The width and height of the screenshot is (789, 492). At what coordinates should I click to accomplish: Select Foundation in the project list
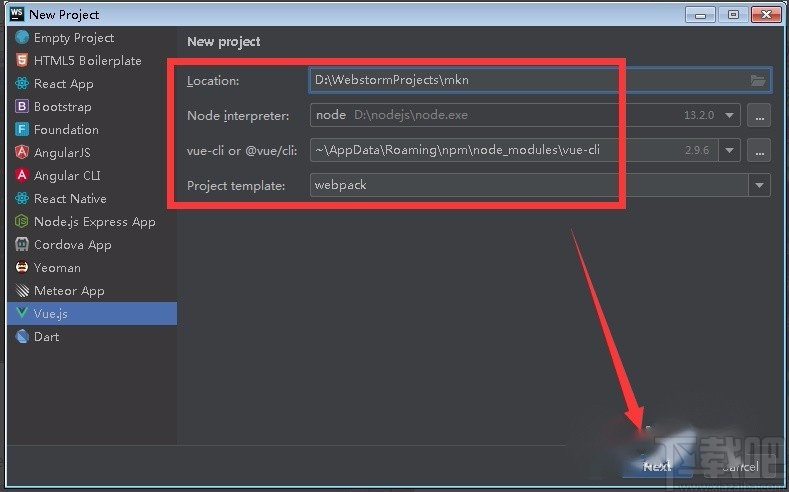(x=92, y=130)
